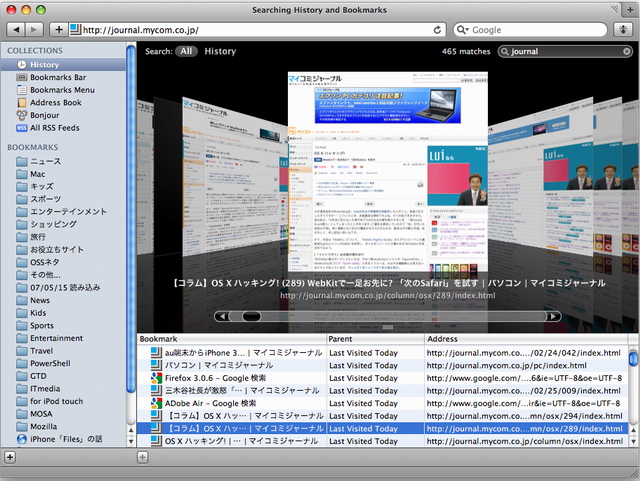Click the results list scrollbar down arrow
Viewport: 640px width, 481px height.
click(x=633, y=441)
